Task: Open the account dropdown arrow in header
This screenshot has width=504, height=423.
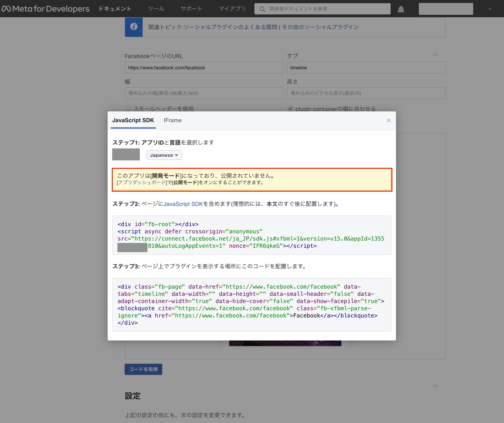Action: pos(490,9)
